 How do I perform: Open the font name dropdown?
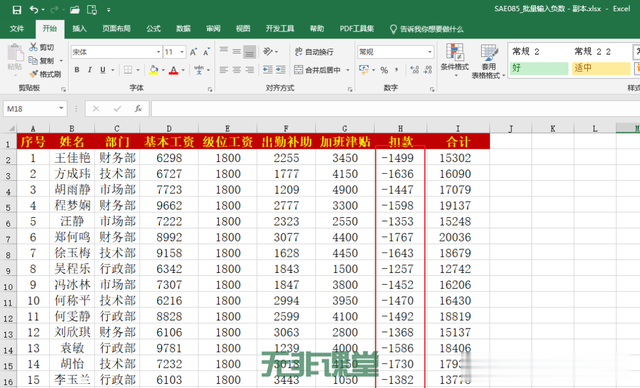(158, 52)
